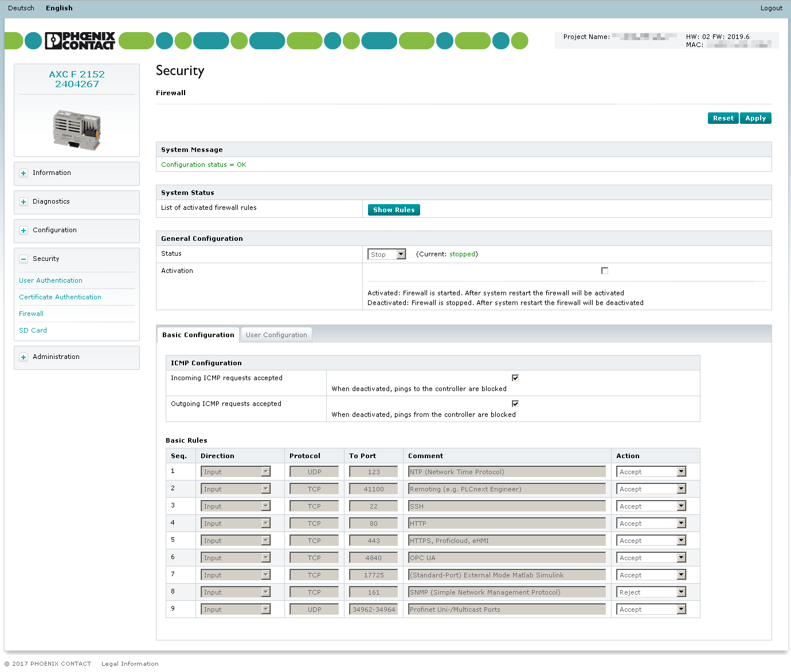The width and height of the screenshot is (791, 672).
Task: Click the 'Configuration status = OK' message
Action: pyautogui.click(x=203, y=165)
